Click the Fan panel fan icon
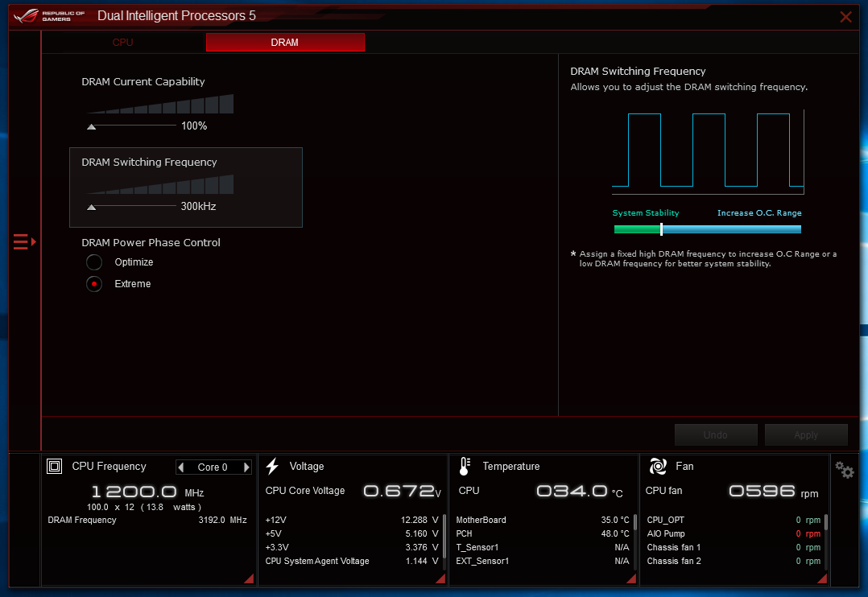868x597 pixels. coord(658,467)
